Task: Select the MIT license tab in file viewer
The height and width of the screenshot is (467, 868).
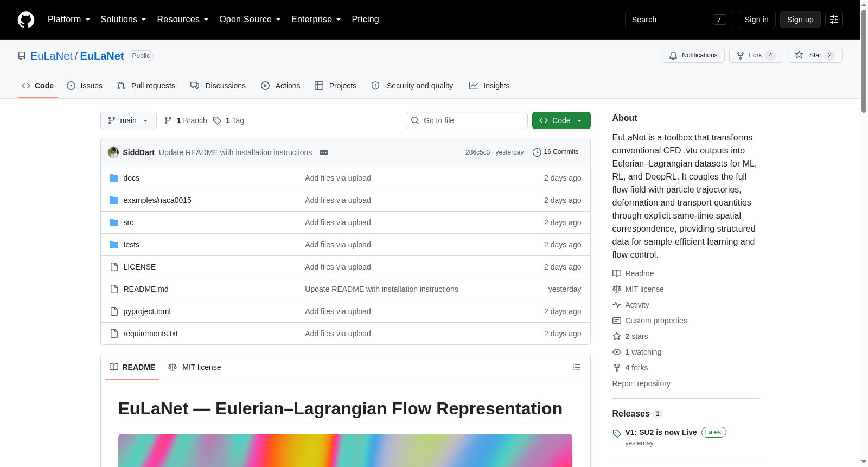Action: 195,367
